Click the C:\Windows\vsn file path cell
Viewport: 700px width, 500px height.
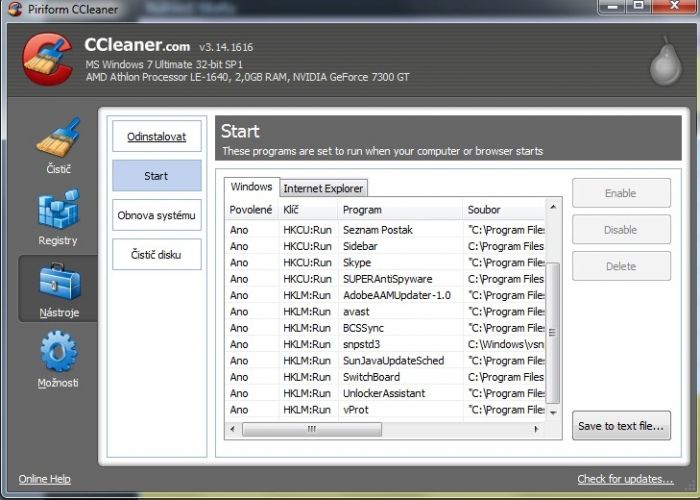[506, 344]
